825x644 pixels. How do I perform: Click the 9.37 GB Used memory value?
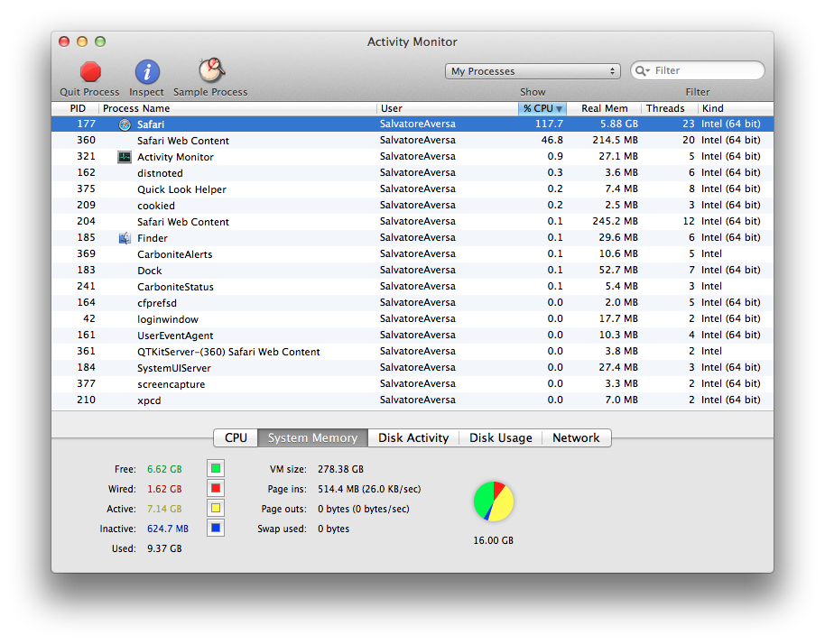tap(164, 548)
